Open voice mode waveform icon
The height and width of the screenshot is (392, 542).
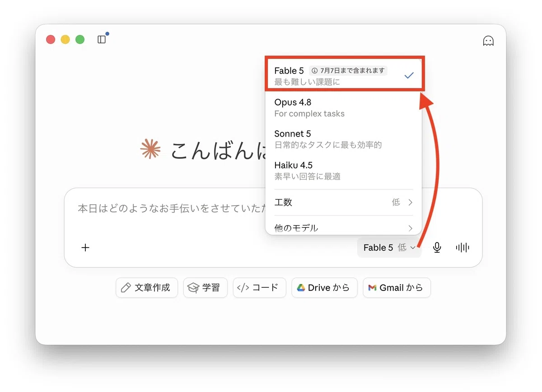463,247
